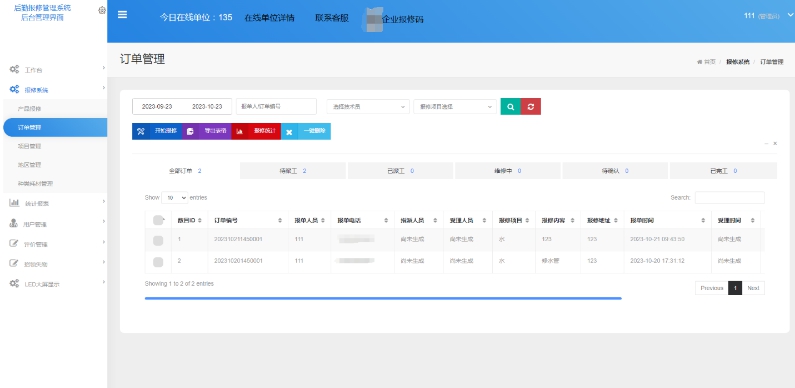Image resolution: width=795 pixels, height=388 pixels.
Task: Click the 首页 breadcrumb link
Action: click(x=709, y=62)
